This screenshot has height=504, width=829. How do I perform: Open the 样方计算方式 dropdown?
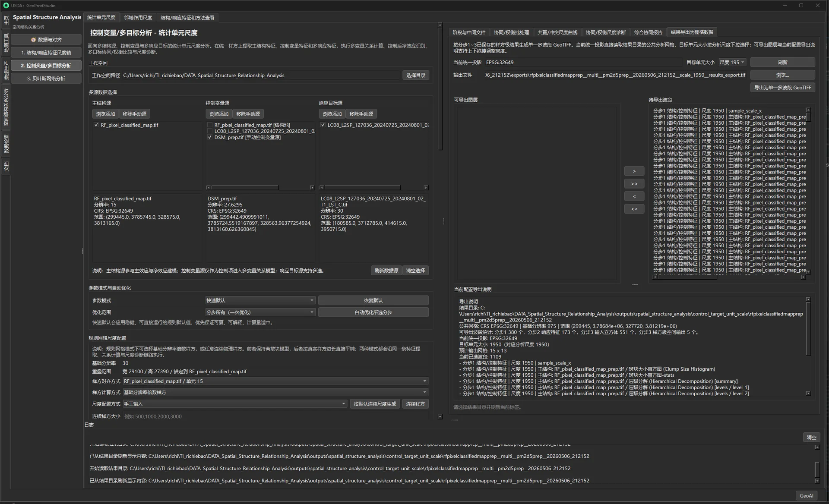(x=275, y=392)
